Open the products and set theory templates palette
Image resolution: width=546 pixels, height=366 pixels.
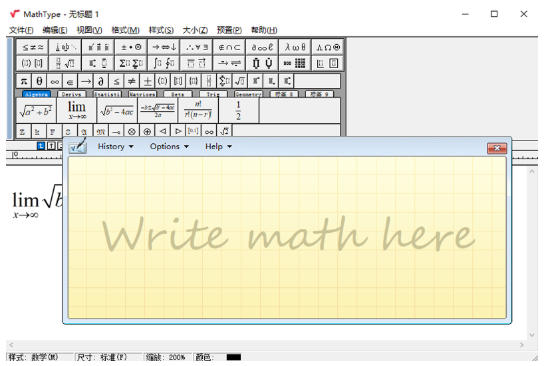(x=262, y=63)
